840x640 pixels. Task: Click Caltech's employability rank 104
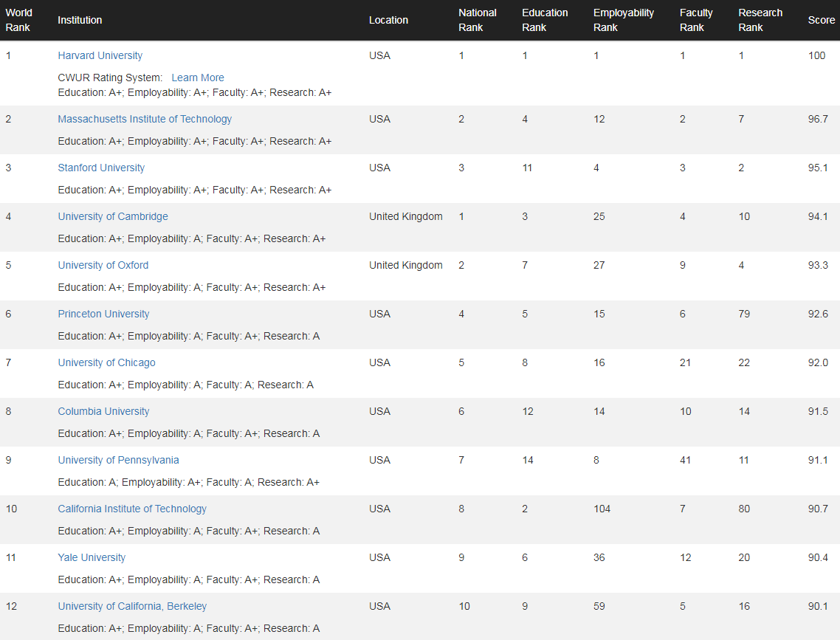[x=602, y=509]
